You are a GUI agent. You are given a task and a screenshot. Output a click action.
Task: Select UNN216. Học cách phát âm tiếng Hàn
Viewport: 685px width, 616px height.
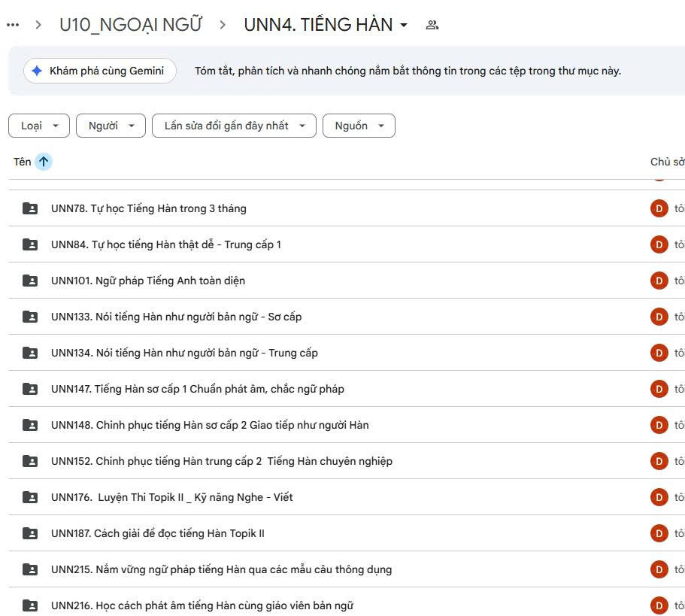202,605
